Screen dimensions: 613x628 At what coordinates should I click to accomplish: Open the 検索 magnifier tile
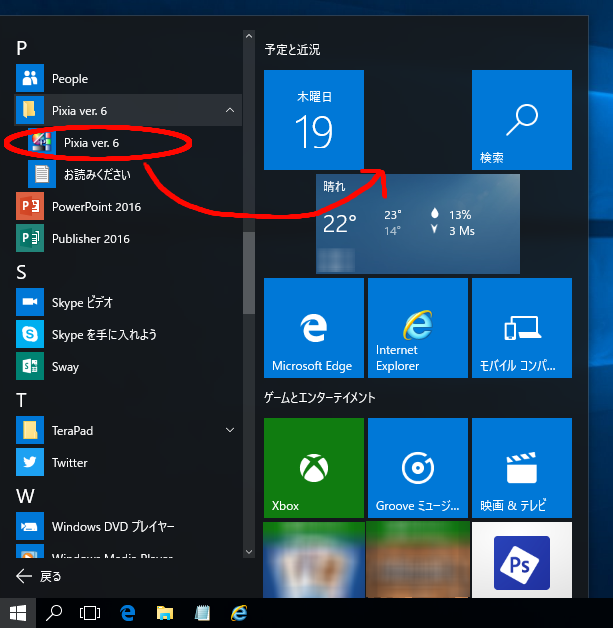522,120
